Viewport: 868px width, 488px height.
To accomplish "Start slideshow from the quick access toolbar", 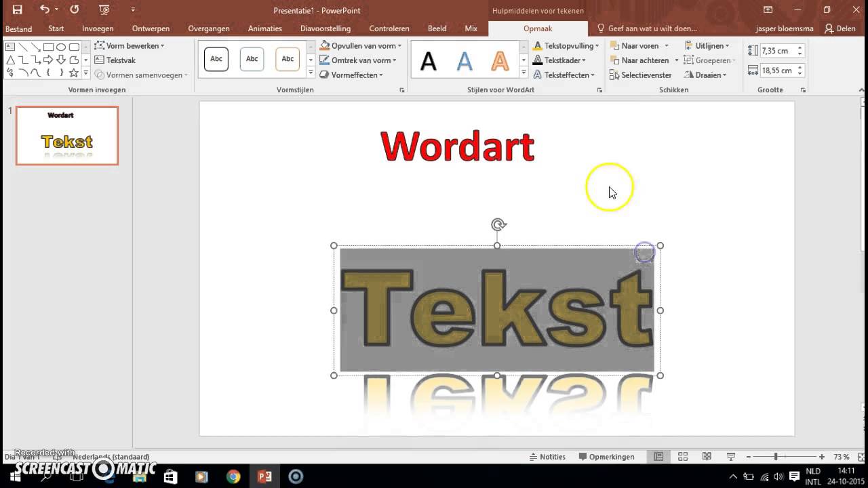I will coord(104,9).
